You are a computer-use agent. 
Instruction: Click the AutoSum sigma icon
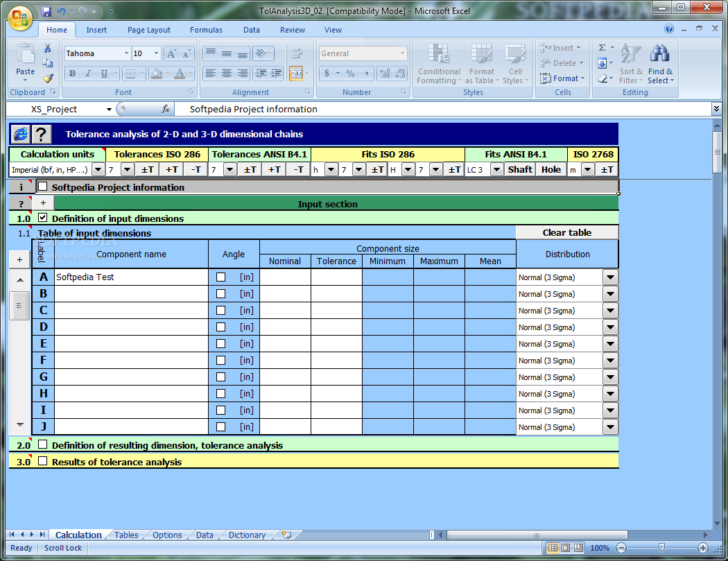pos(603,47)
